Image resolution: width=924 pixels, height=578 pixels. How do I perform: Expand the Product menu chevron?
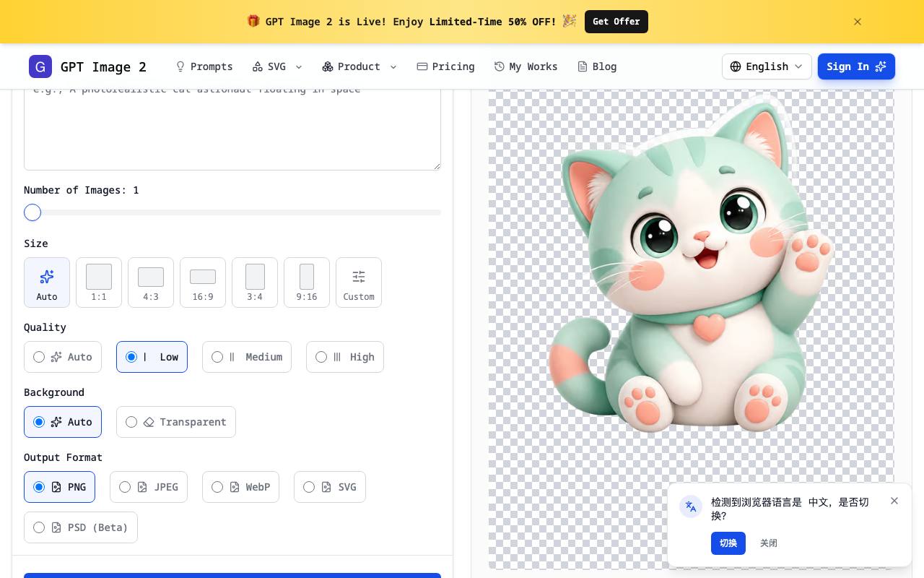[393, 67]
